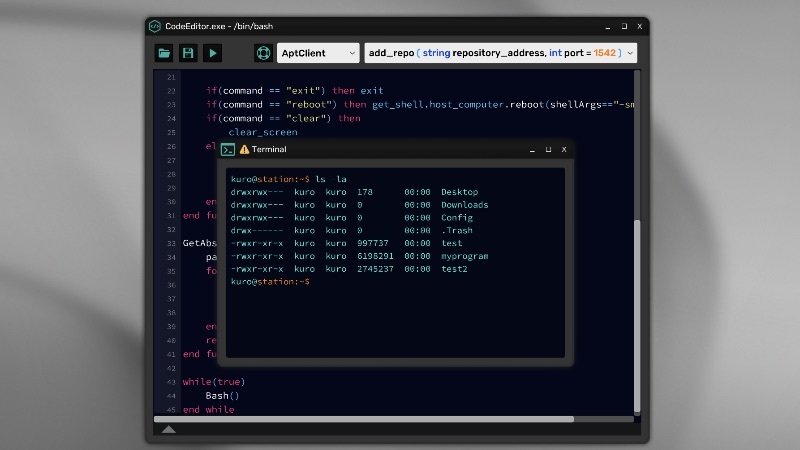Click the editor vertical scrollbar thumb
800x450 pixels.
click(x=637, y=316)
